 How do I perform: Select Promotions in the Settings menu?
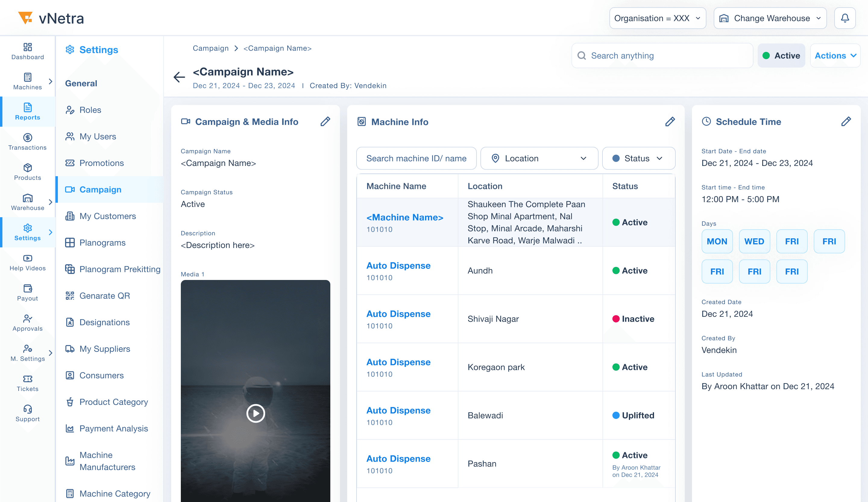tap(101, 163)
